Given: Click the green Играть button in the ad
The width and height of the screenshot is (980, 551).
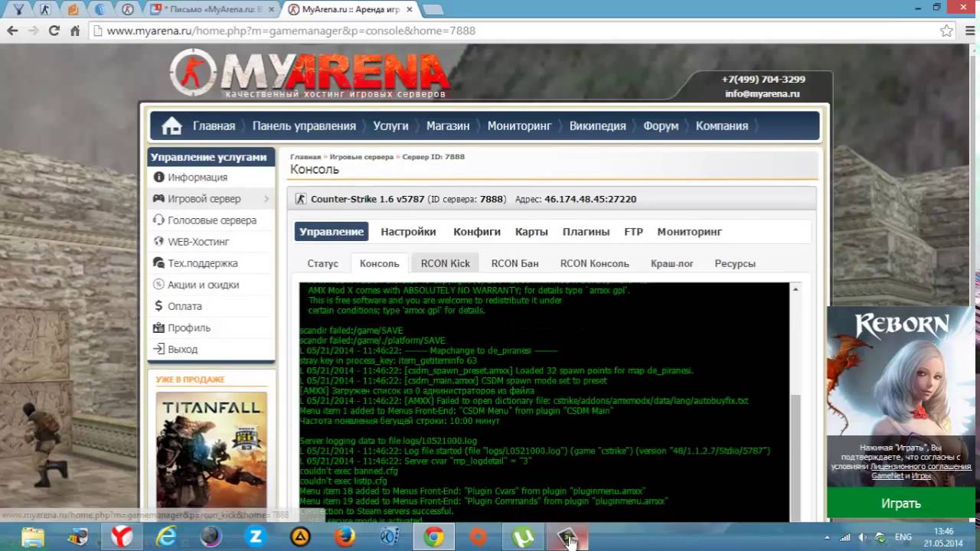Looking at the screenshot, I should 900,504.
